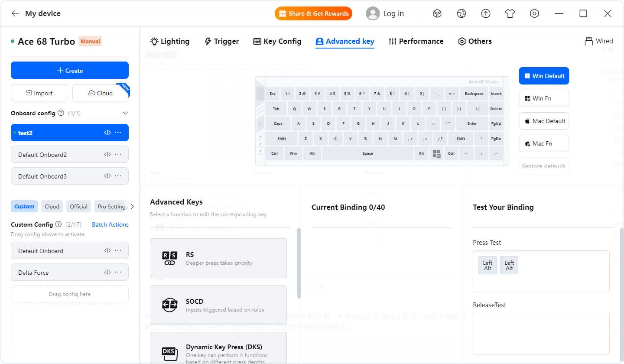Open more options for test2 config

point(118,133)
